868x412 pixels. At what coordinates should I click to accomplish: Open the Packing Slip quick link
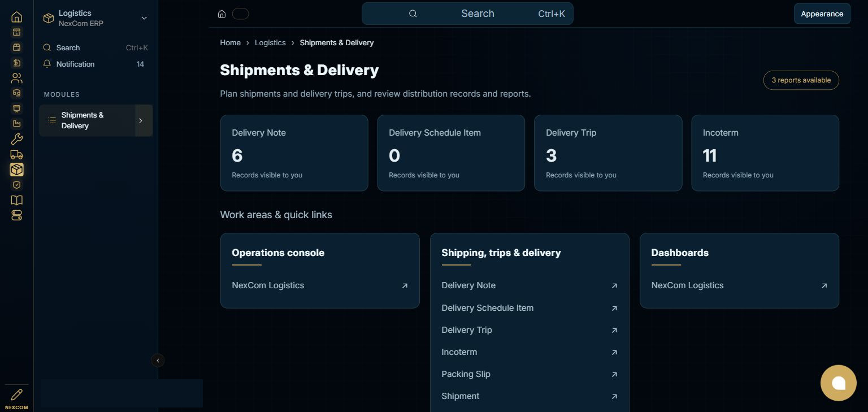coord(530,374)
